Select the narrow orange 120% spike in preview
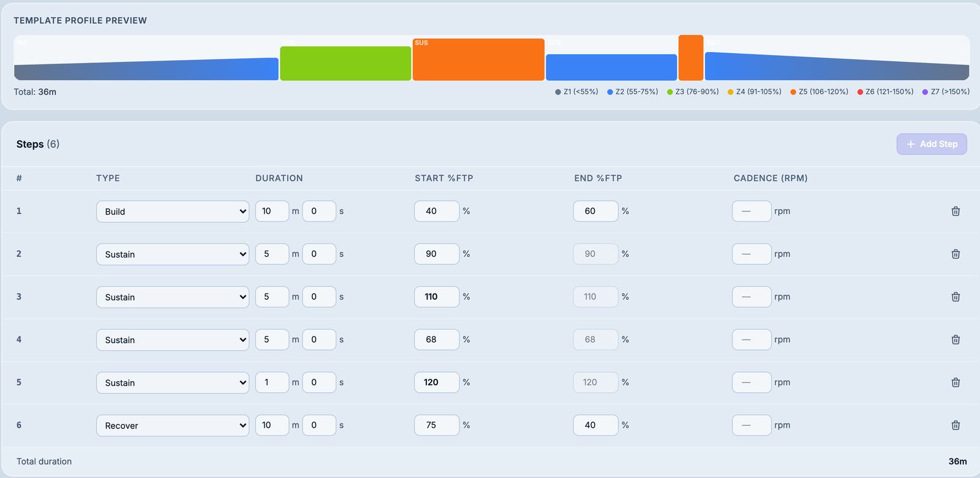980x478 pixels. [691, 58]
